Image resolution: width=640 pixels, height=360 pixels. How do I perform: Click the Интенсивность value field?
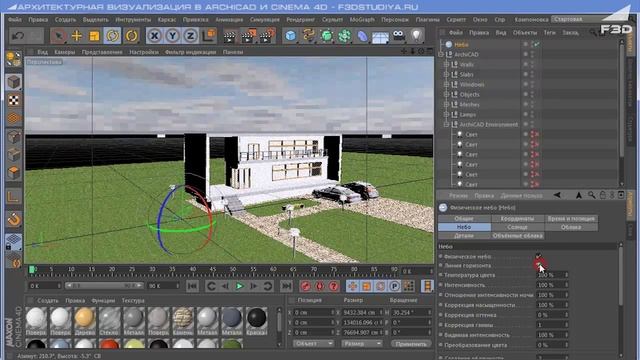[551, 285]
